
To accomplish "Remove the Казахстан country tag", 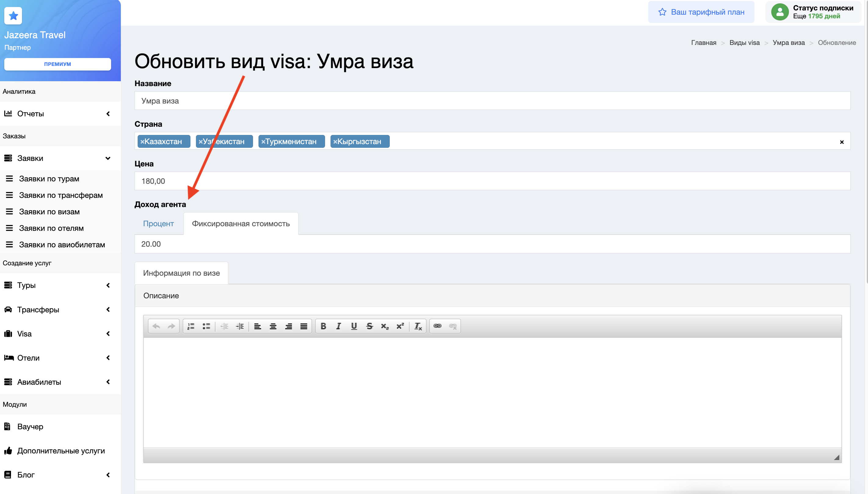I will point(143,141).
